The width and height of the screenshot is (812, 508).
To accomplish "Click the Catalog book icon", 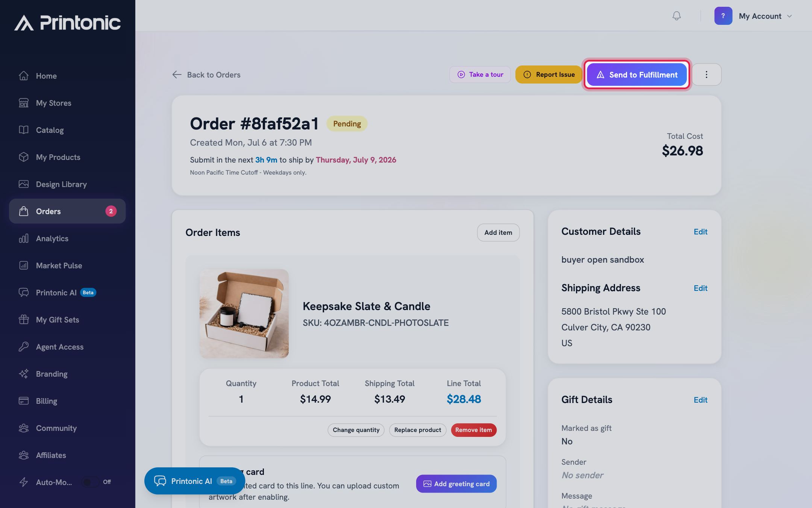I will pyautogui.click(x=24, y=130).
